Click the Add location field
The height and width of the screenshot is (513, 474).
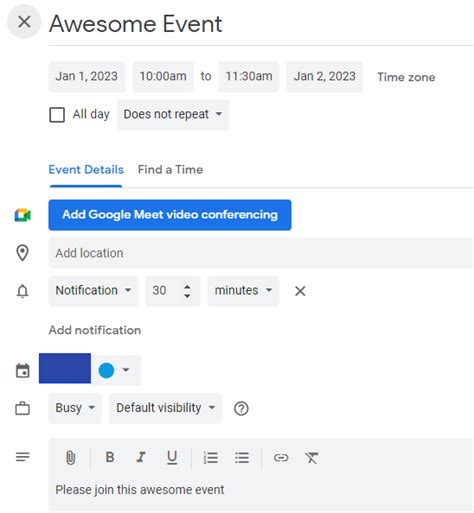pyautogui.click(x=261, y=253)
